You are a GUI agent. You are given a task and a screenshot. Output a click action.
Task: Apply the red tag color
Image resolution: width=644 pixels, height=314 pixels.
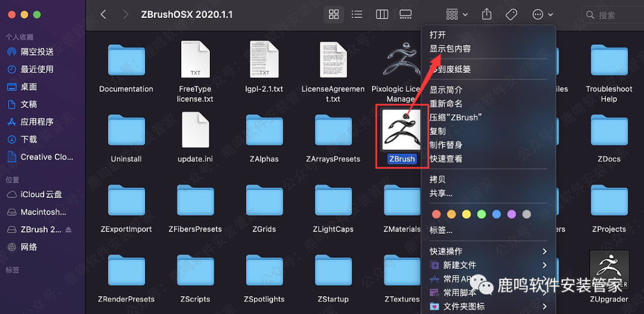click(x=436, y=214)
